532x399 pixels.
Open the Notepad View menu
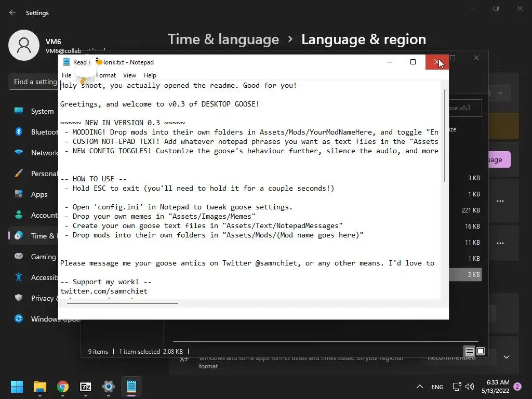129,75
